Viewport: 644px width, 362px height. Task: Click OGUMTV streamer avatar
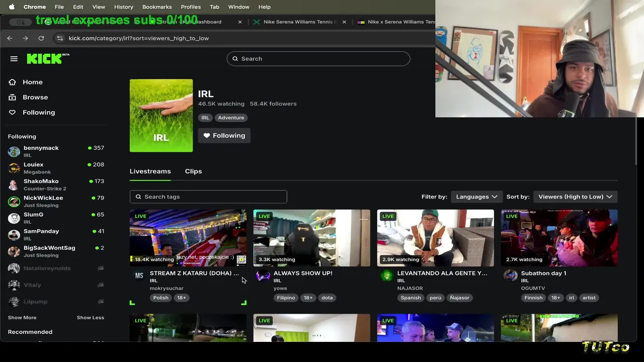510,276
